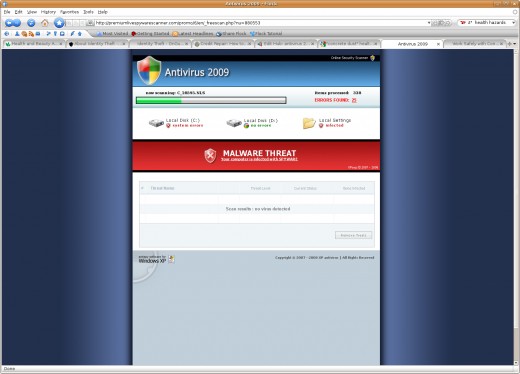
Task: Open the History menu
Action: pyautogui.click(x=48, y=12)
